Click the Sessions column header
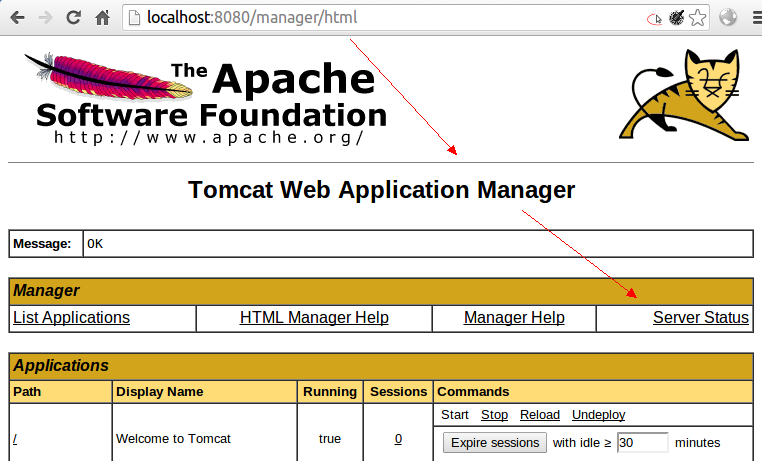The width and height of the screenshot is (762, 461). (x=398, y=392)
